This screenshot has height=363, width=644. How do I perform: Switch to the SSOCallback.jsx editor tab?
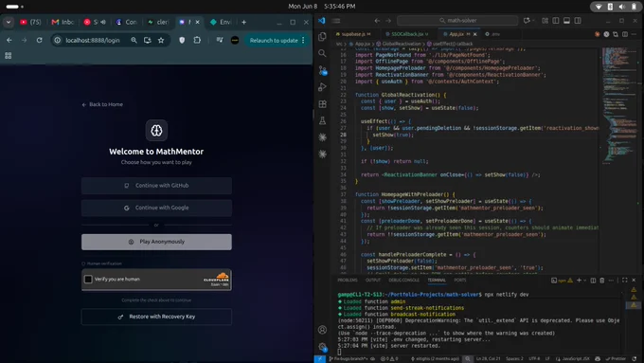[x=407, y=34]
